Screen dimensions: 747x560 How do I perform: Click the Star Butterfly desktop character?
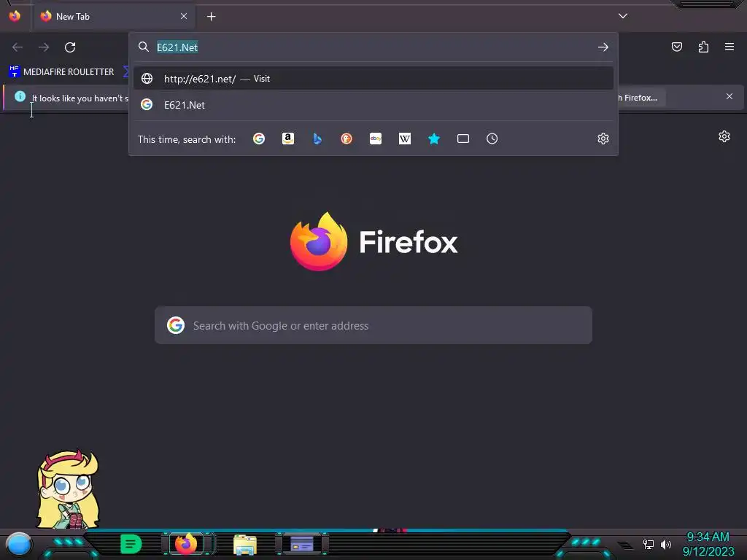[x=69, y=490]
